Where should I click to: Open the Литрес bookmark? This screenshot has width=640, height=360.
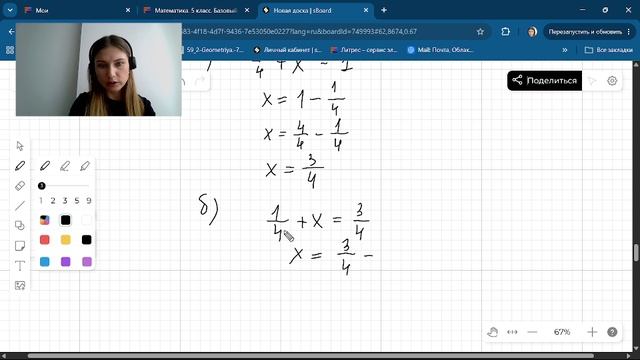(364, 50)
